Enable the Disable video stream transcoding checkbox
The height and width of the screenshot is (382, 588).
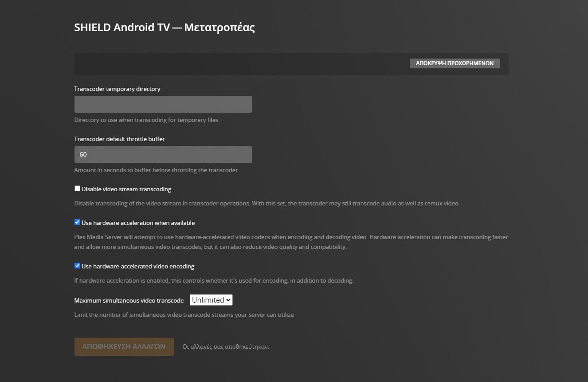(x=78, y=189)
